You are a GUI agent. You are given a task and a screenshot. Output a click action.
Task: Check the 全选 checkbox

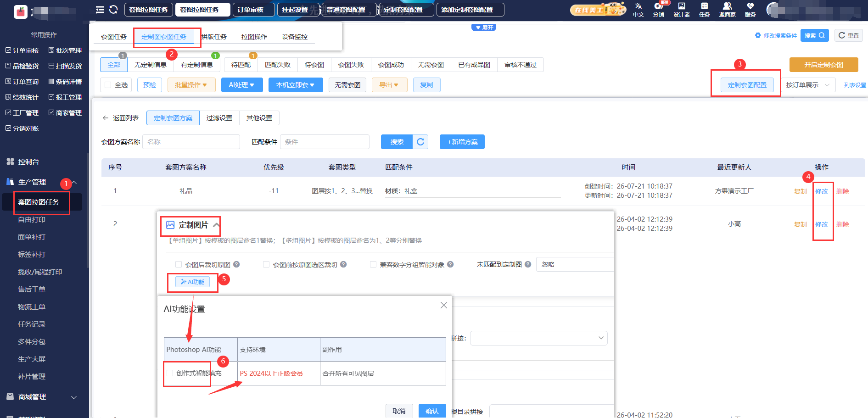pos(108,85)
